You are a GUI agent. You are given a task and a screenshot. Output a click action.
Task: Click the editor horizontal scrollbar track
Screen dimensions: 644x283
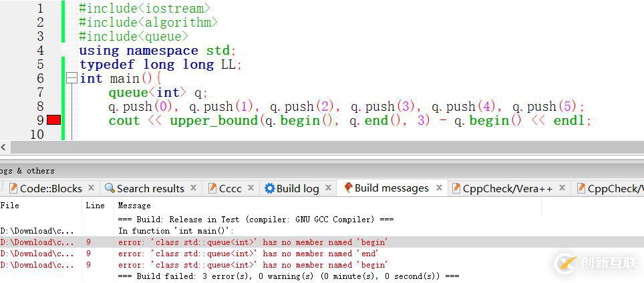[x=327, y=147]
